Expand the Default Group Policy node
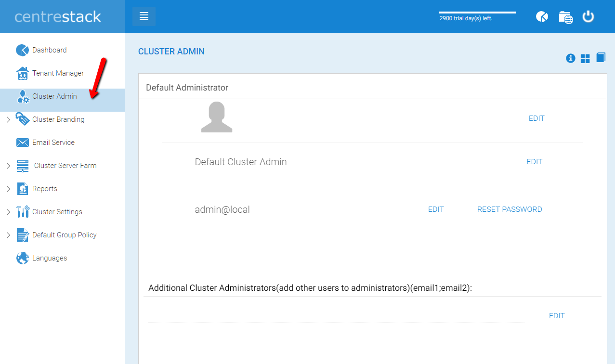This screenshot has width=615, height=364. point(8,235)
